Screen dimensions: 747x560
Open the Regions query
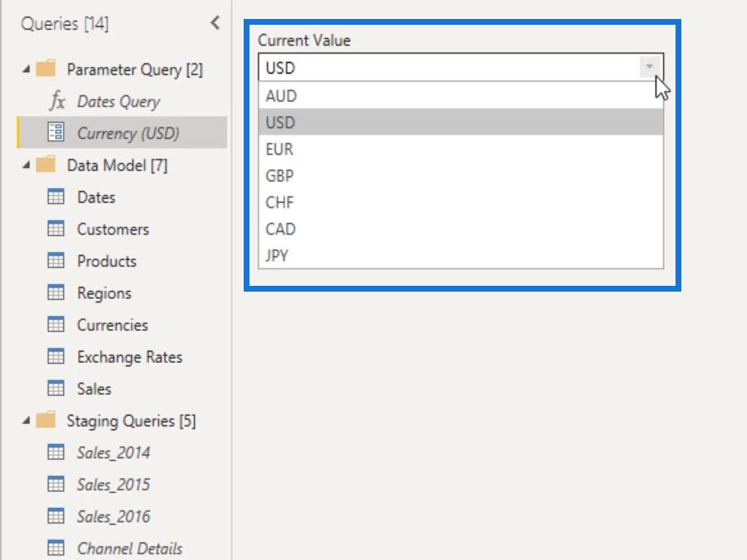[x=104, y=293]
